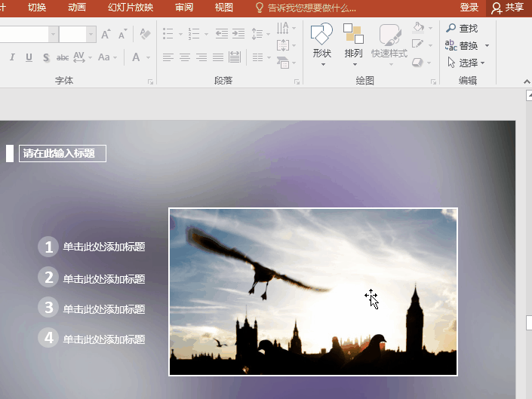Open the character spacing AV option
The width and height of the screenshot is (532, 399).
[79, 57]
